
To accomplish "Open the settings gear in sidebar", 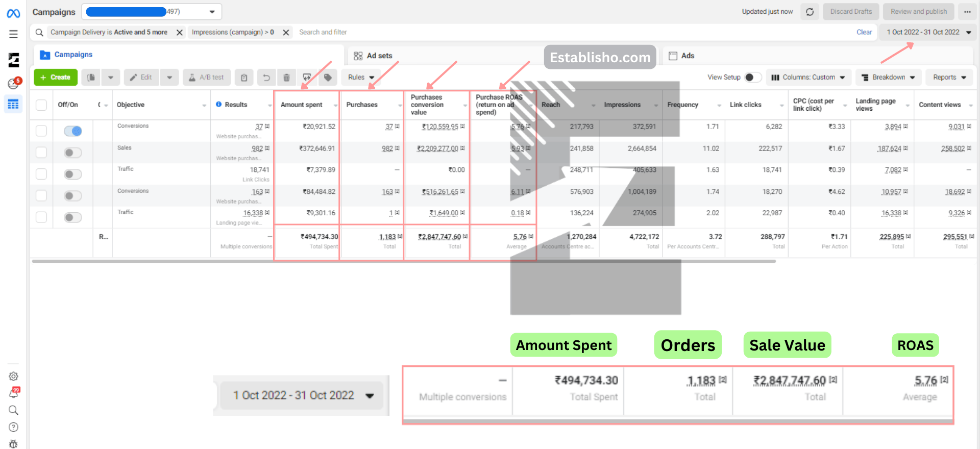I will pyautogui.click(x=14, y=377).
